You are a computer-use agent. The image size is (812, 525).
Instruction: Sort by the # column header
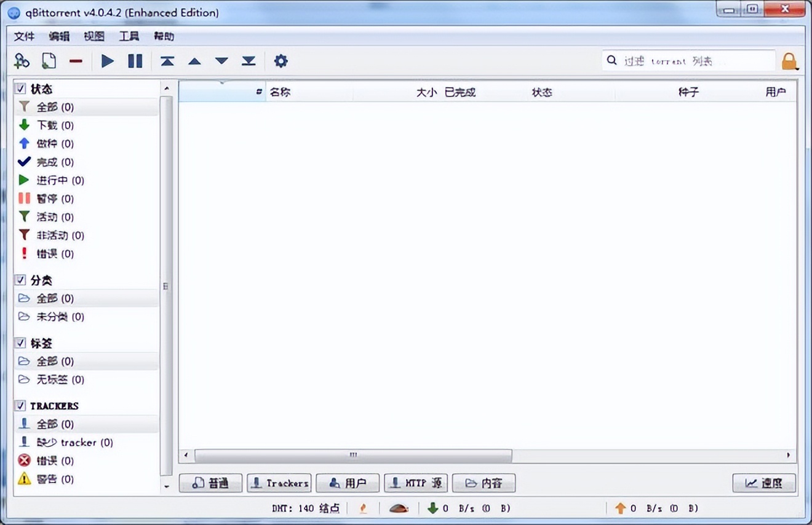[x=222, y=92]
